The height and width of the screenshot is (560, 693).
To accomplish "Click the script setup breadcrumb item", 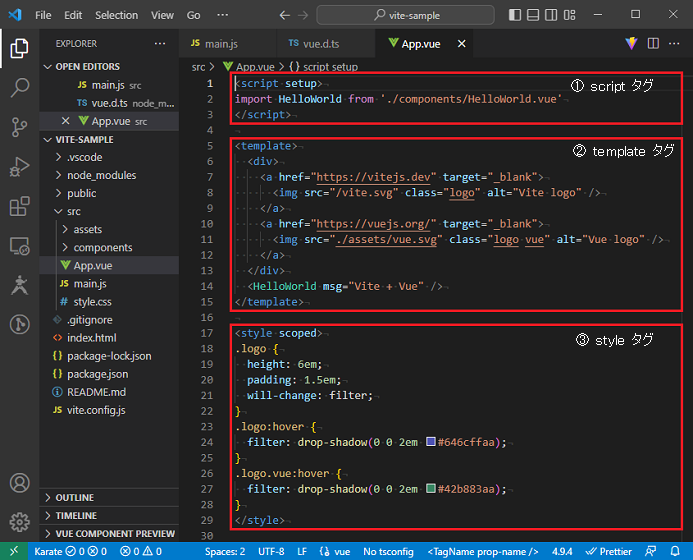I will pyautogui.click(x=324, y=67).
